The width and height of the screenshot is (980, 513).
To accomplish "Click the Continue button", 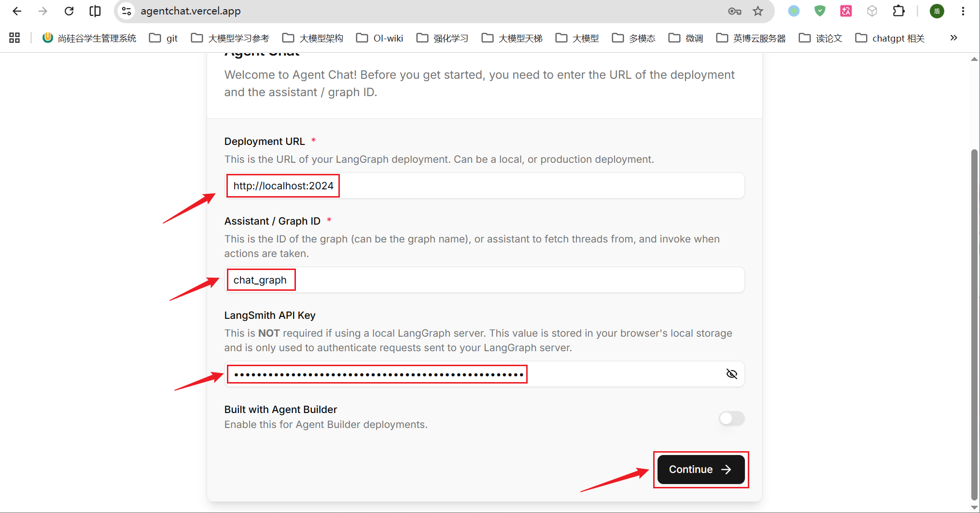I will [701, 470].
